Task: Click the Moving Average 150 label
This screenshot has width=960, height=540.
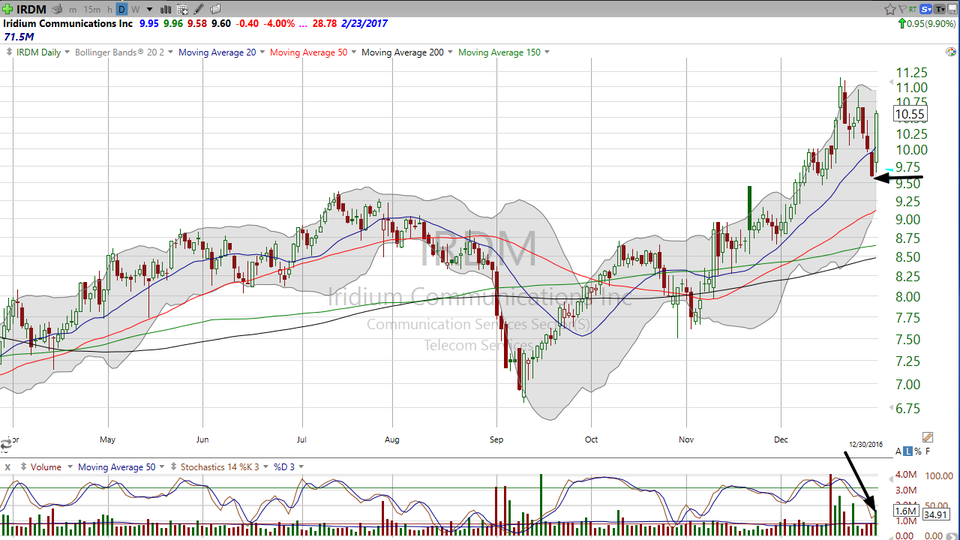Action: (500, 52)
